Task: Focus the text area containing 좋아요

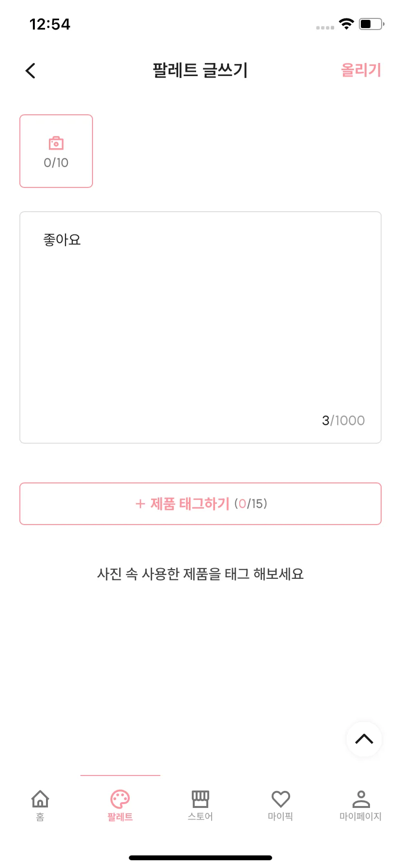Action: pyautogui.click(x=200, y=327)
